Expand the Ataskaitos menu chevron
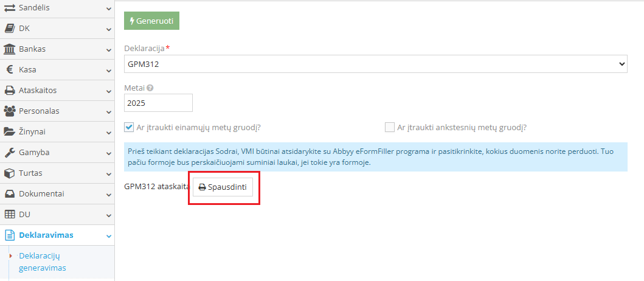The height and width of the screenshot is (281, 644). coord(108,91)
